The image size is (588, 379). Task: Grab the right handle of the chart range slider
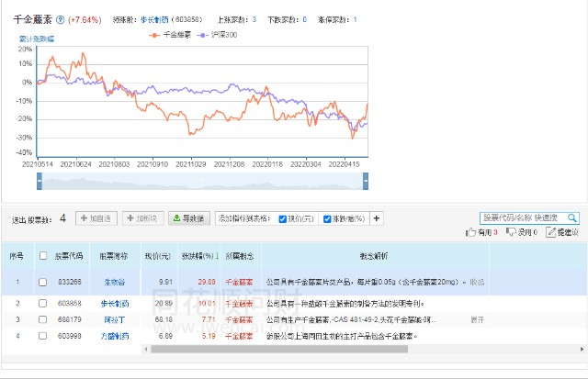(366, 182)
